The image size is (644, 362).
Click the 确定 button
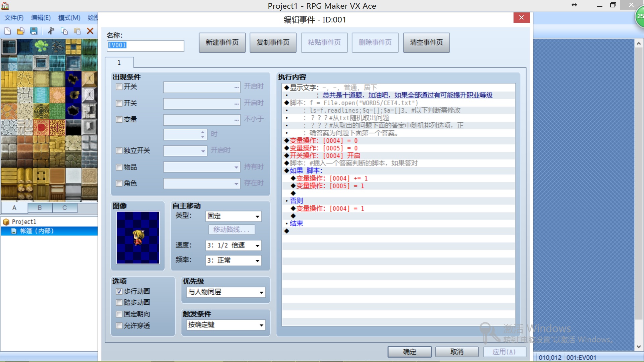[410, 352]
